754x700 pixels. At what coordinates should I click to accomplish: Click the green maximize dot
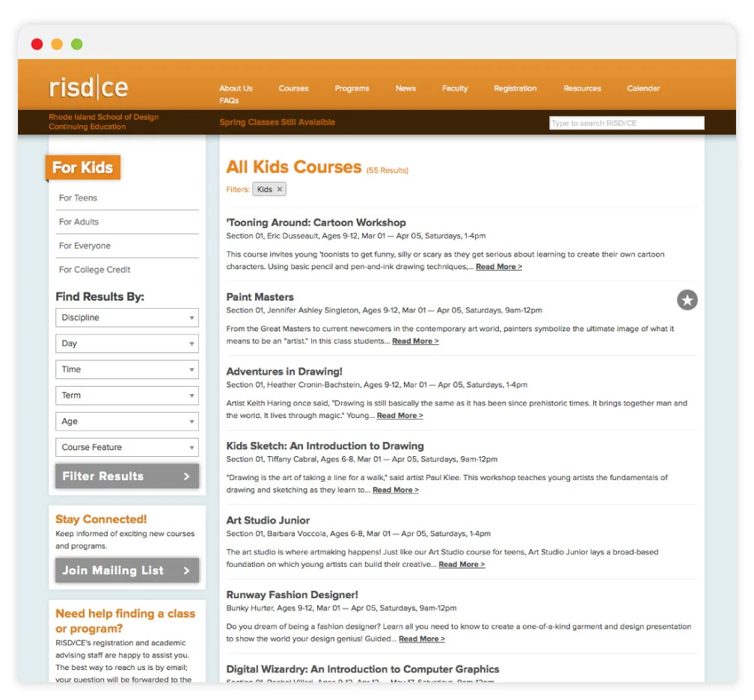point(77,44)
